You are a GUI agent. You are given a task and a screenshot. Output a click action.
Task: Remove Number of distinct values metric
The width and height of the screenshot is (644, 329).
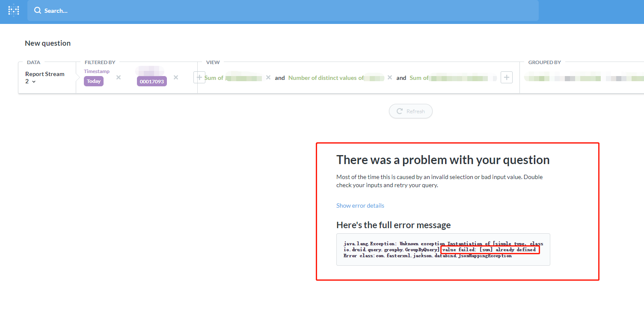[x=390, y=77]
